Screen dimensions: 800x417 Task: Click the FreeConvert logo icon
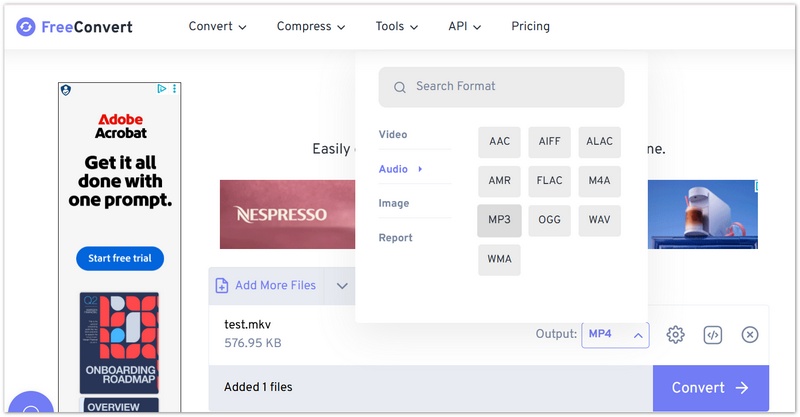26,27
